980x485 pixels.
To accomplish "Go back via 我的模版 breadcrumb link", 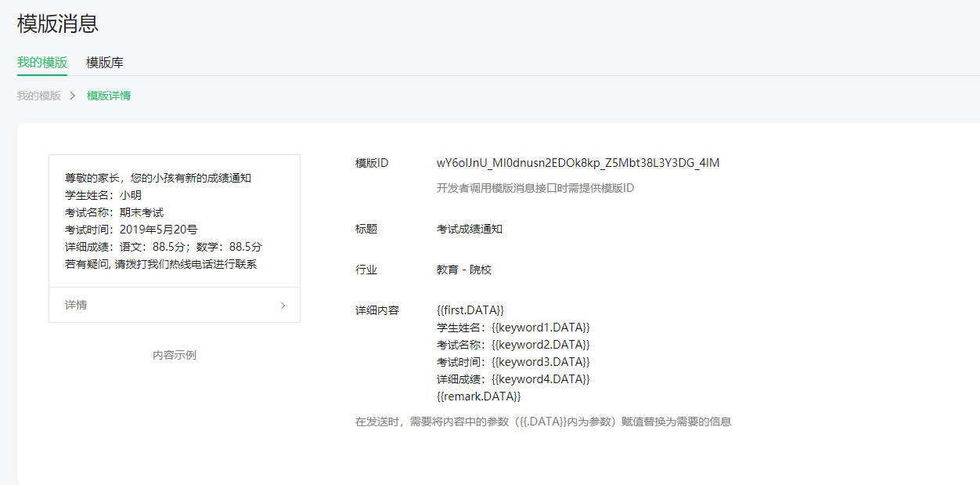I will tap(39, 96).
